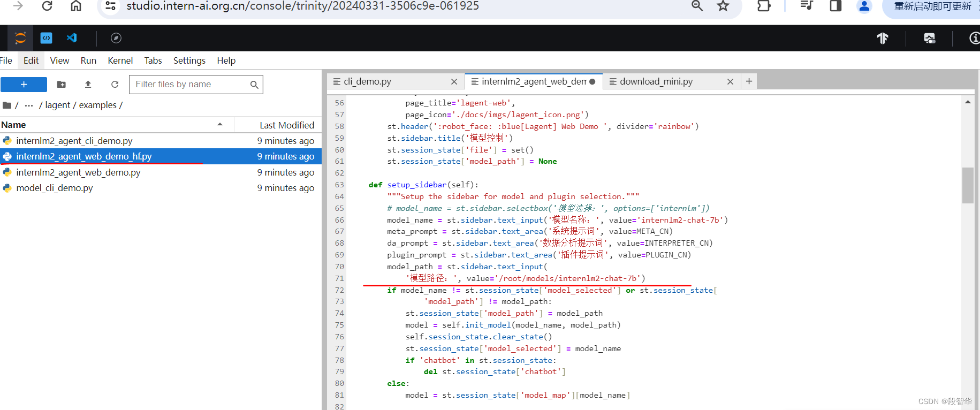Close unsaved internlm2_agent_web_demo tab via dot
980x410 pixels.
click(592, 81)
